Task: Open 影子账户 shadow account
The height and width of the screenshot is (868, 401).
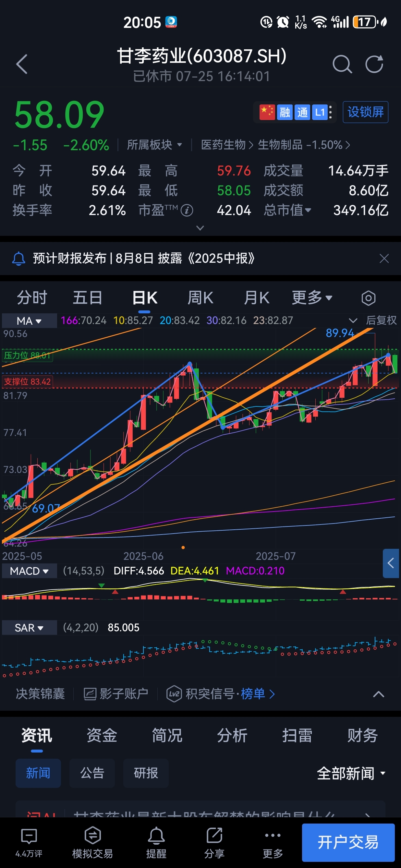Action: [116, 694]
